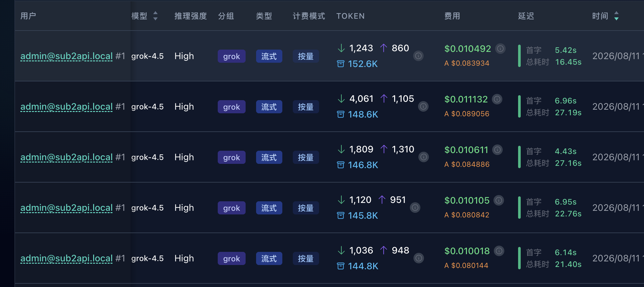This screenshot has height=287, width=644.
Task: Click info icon beside $0.010105 cost
Action: click(x=499, y=200)
